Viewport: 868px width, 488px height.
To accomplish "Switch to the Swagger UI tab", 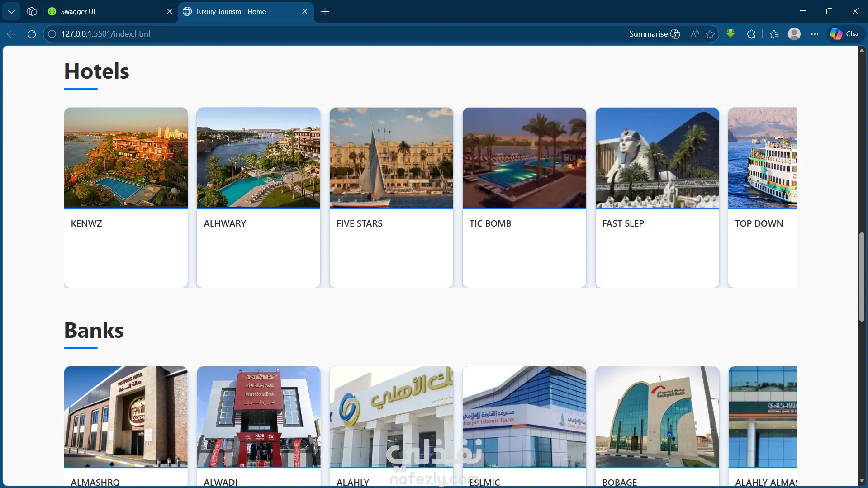I will 109,12.
